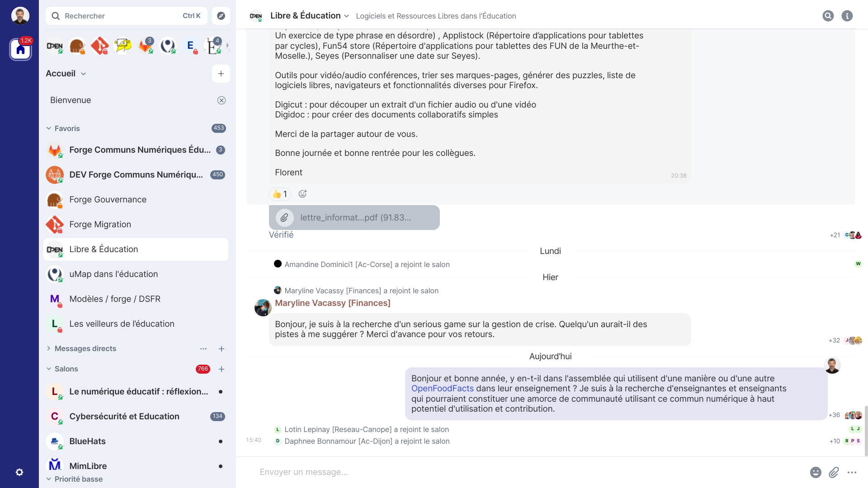This screenshot has width=868, height=488.
Task: Click the user profile avatar at top left
Action: click(20, 16)
